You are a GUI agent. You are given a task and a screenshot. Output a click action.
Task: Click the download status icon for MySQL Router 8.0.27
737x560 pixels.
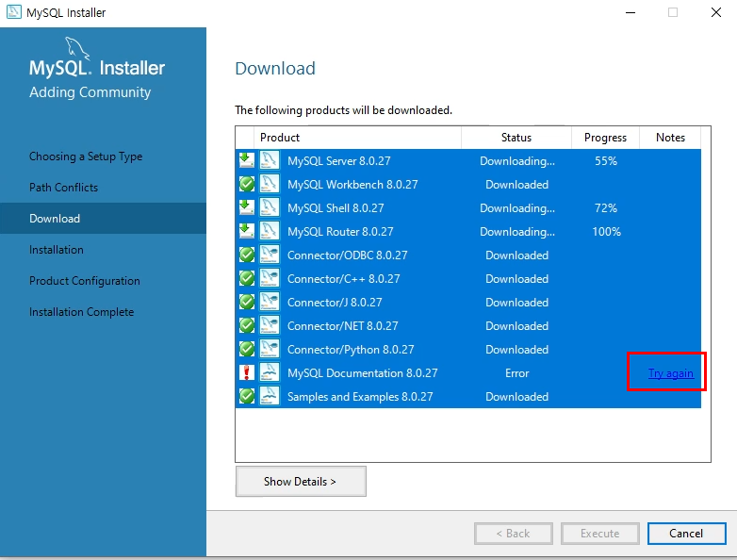click(x=247, y=231)
